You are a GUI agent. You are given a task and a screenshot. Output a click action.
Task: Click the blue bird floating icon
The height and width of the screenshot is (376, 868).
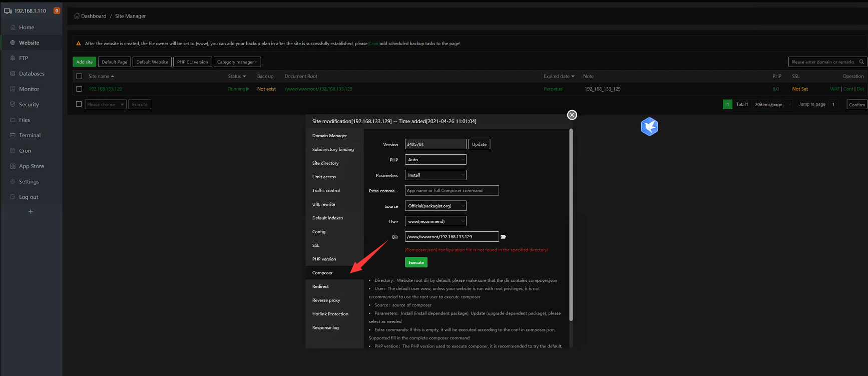pyautogui.click(x=649, y=127)
